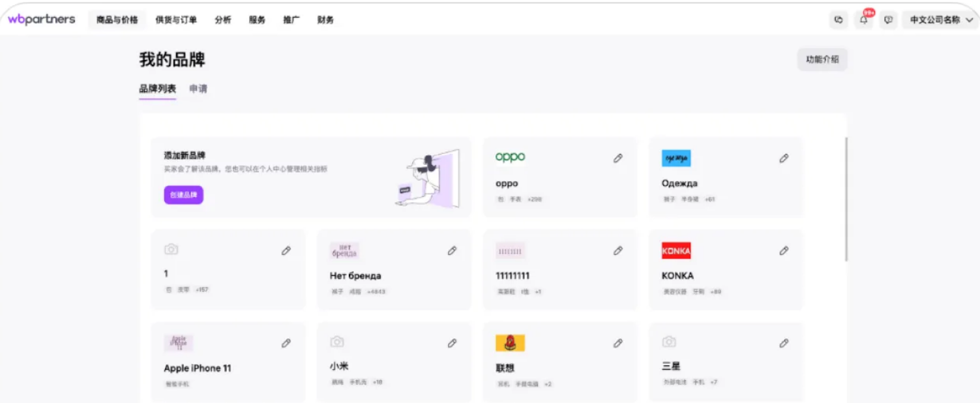
Task: Open the 分析 menu item
Action: [222, 20]
